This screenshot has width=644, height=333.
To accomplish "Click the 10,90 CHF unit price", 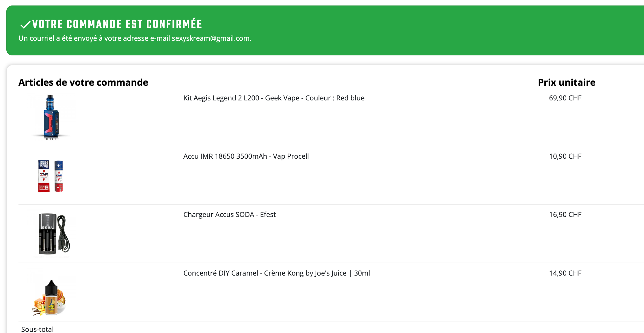I will click(x=565, y=156).
